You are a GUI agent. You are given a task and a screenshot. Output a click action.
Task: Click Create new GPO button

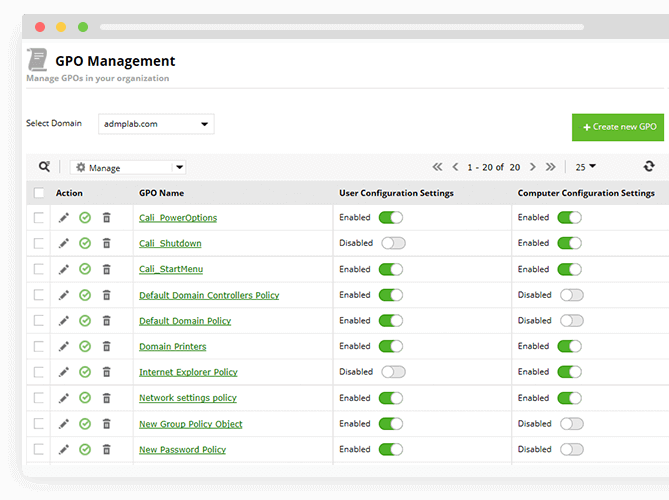click(x=618, y=127)
